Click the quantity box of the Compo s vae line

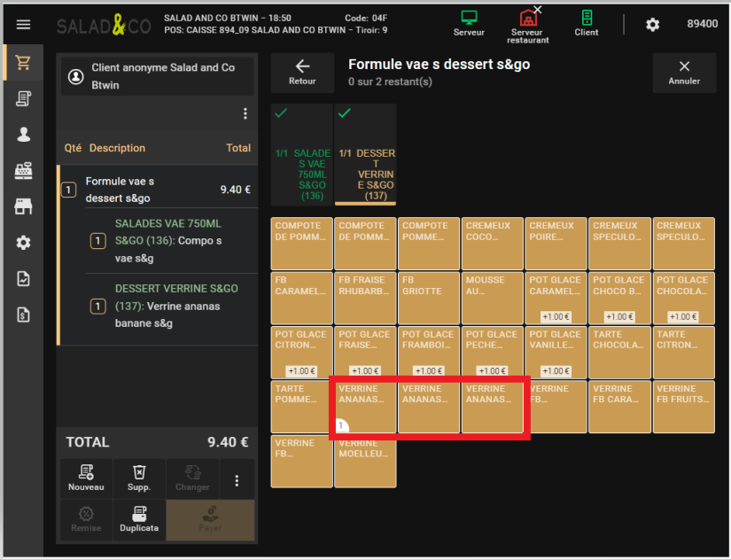click(x=97, y=241)
